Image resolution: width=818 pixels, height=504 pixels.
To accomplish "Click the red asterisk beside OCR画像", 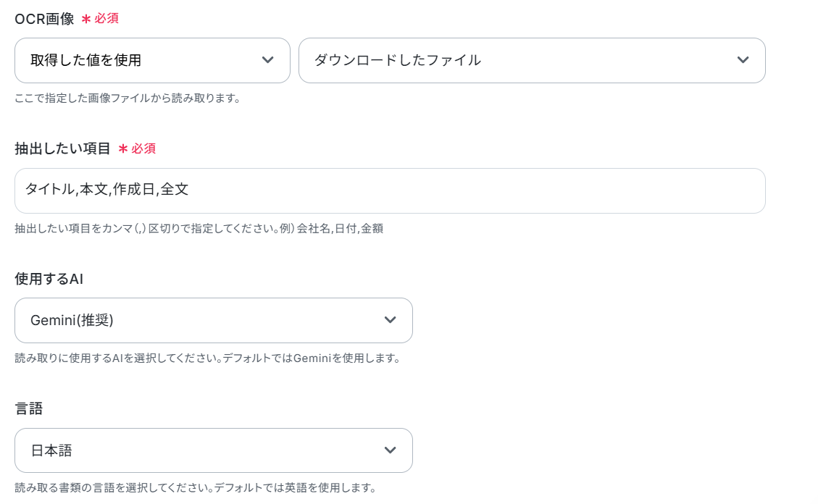I will coord(86,20).
